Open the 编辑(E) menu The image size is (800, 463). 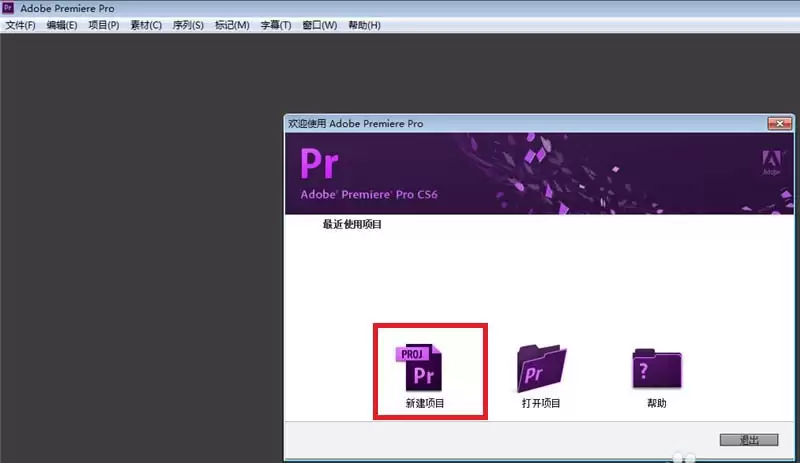click(62, 25)
